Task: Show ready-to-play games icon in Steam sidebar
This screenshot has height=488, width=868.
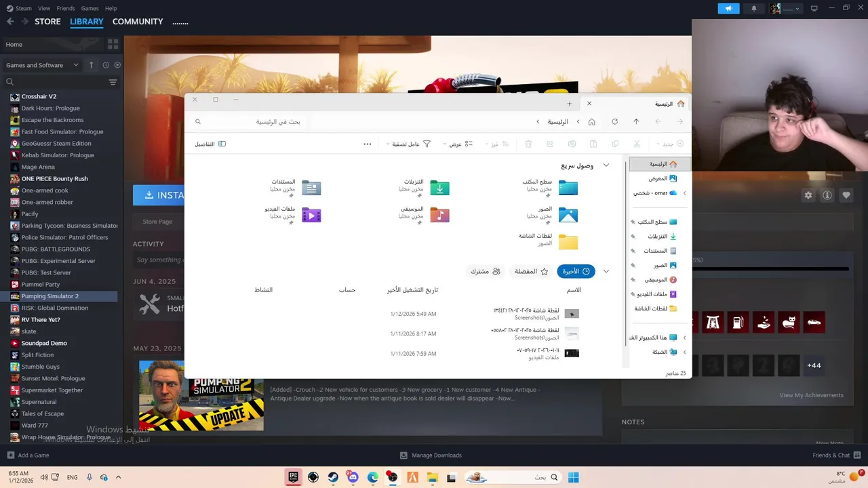Action: tap(117, 65)
